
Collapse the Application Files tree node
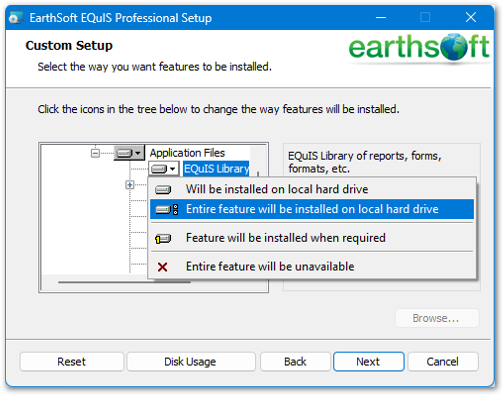pos(95,153)
